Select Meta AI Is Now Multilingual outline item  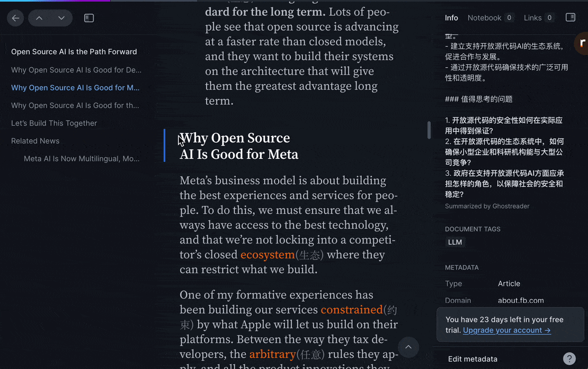(82, 159)
